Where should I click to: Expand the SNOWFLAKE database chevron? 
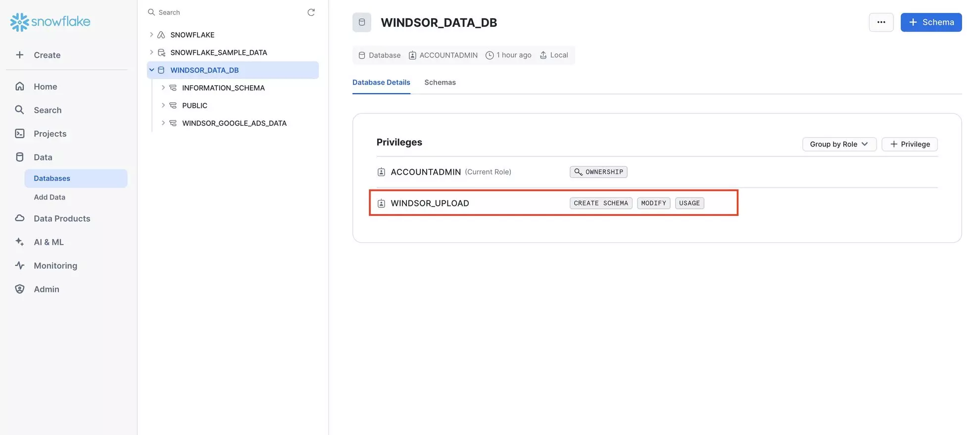click(x=151, y=35)
